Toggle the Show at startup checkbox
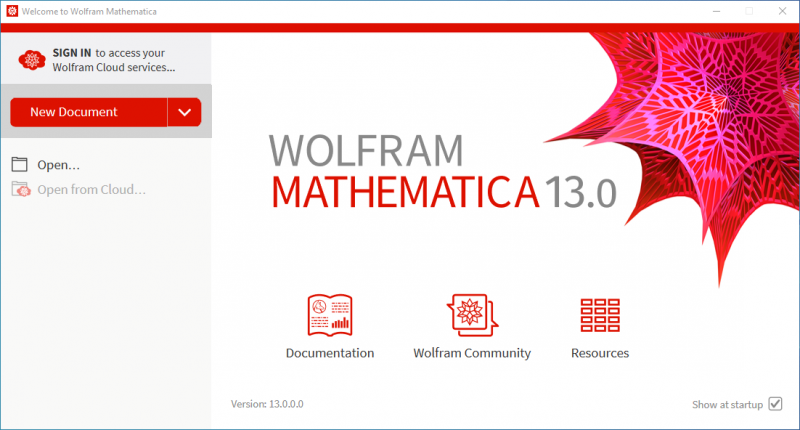This screenshot has height=430, width=800. click(776, 403)
